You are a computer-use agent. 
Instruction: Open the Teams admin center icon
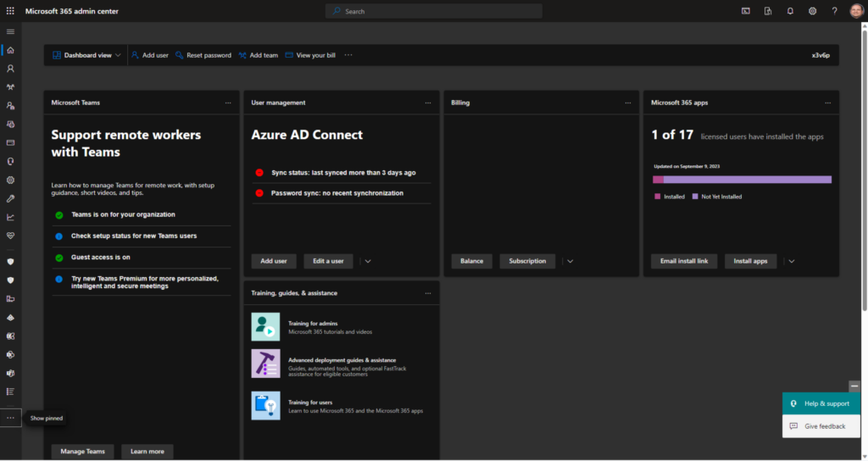coord(10,373)
